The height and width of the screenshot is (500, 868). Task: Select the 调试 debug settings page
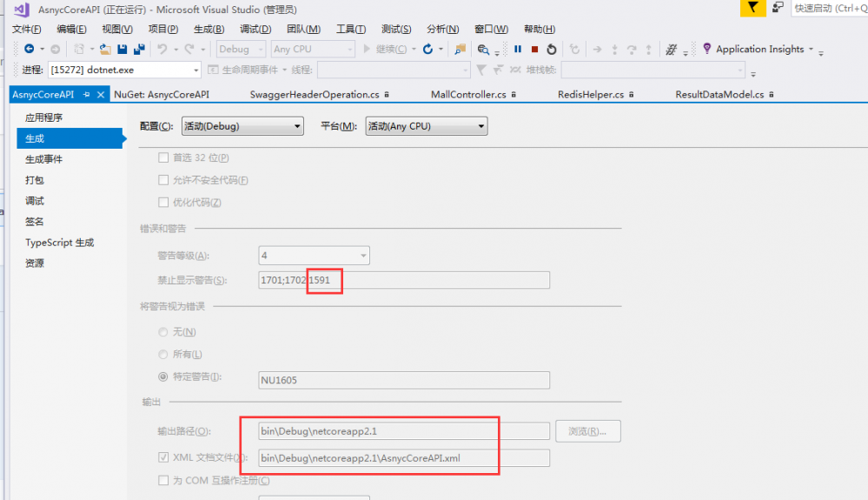click(35, 201)
